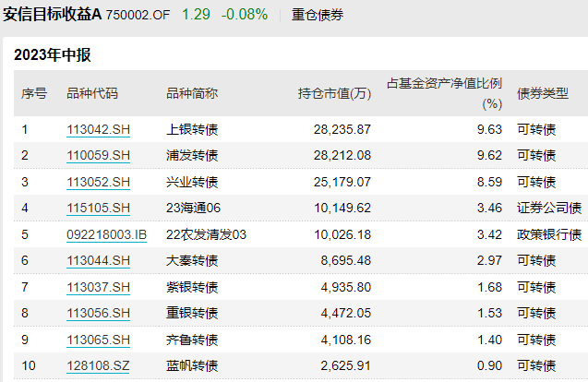The height and width of the screenshot is (382, 588).
Task: Open the 115105.SH bond link
Action: click(99, 208)
